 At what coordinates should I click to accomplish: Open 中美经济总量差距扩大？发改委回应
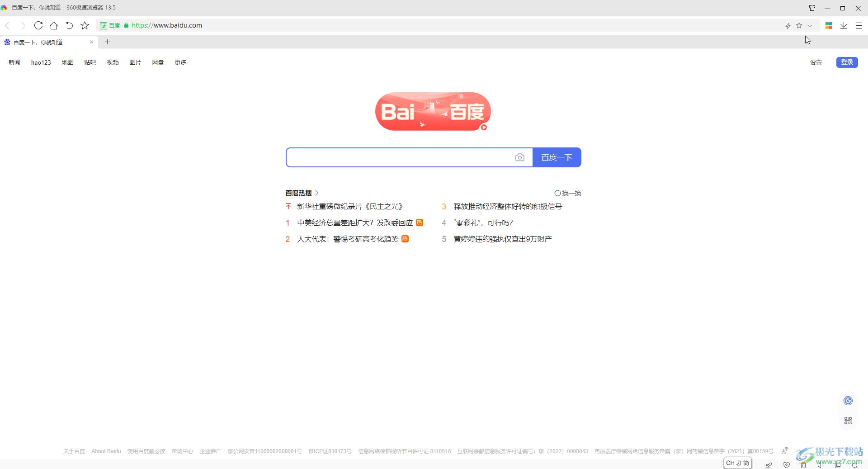(355, 223)
